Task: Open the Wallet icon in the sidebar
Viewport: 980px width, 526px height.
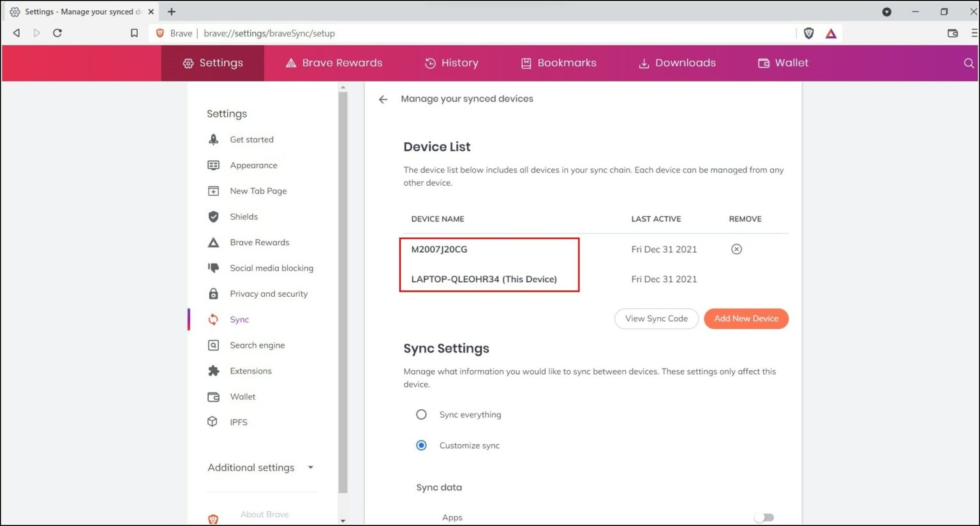Action: (213, 396)
